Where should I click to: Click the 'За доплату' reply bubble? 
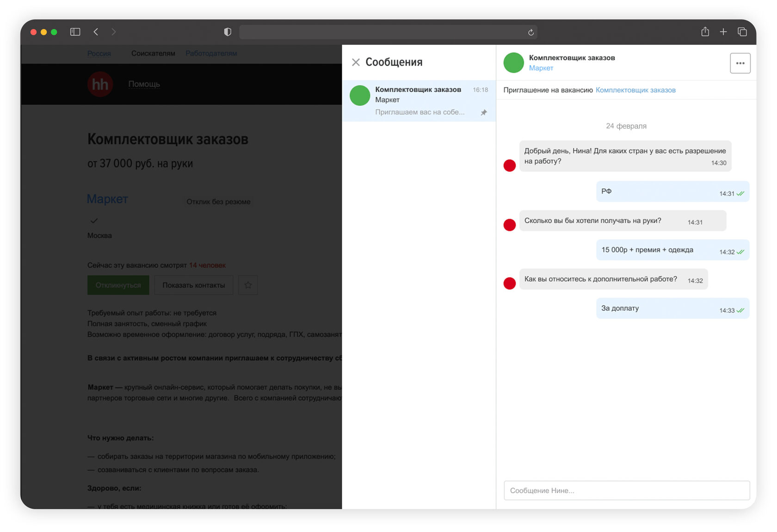pos(673,308)
